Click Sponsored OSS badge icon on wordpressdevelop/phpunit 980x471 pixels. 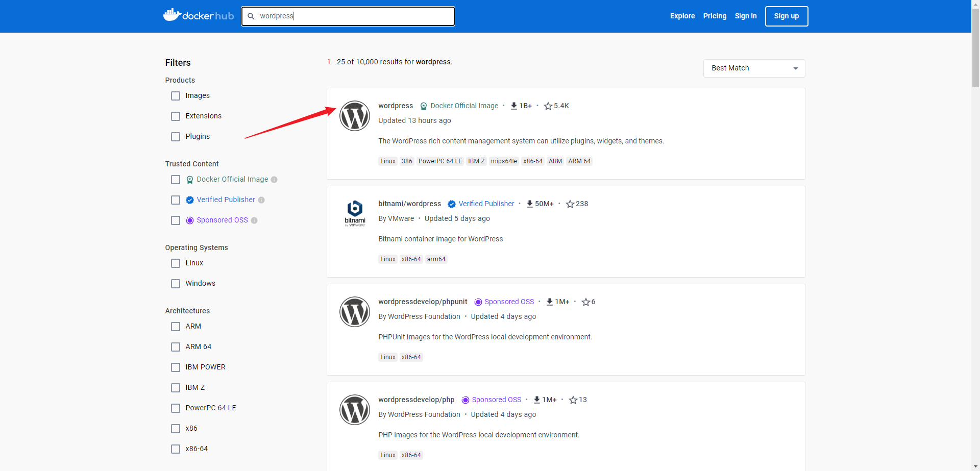478,302
